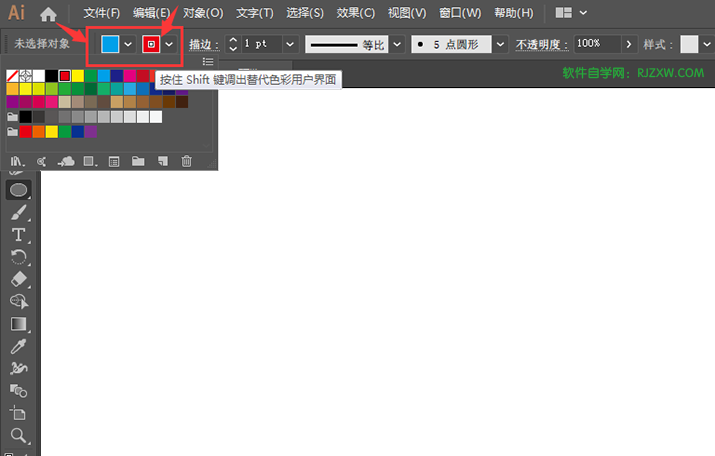The width and height of the screenshot is (715, 456).
Task: Create a New Color Group folder icon
Action: (x=138, y=161)
